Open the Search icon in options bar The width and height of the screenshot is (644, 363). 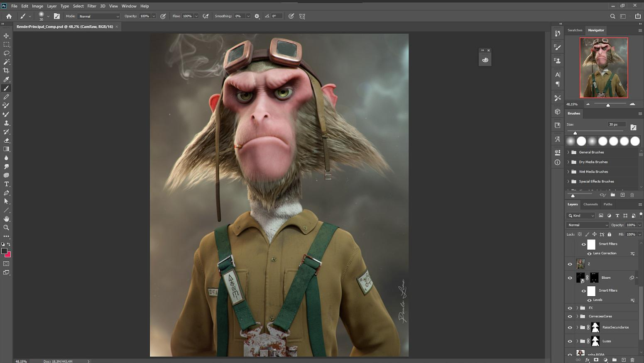coord(612,16)
